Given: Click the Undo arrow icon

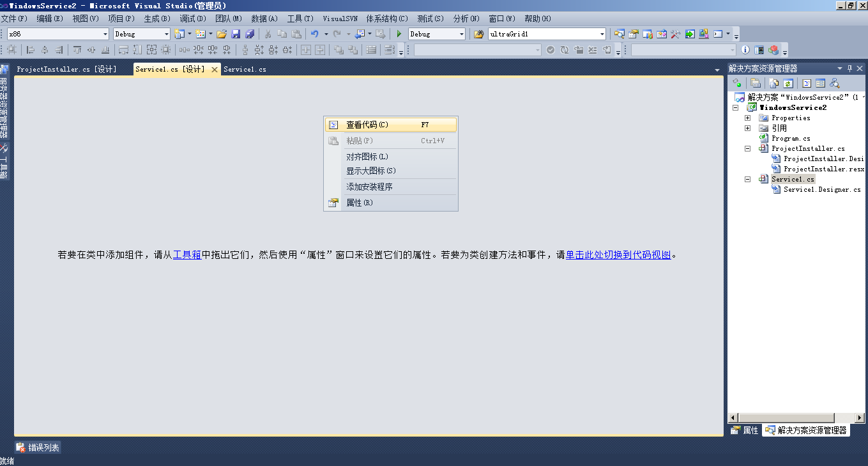Looking at the screenshot, I should pos(314,34).
